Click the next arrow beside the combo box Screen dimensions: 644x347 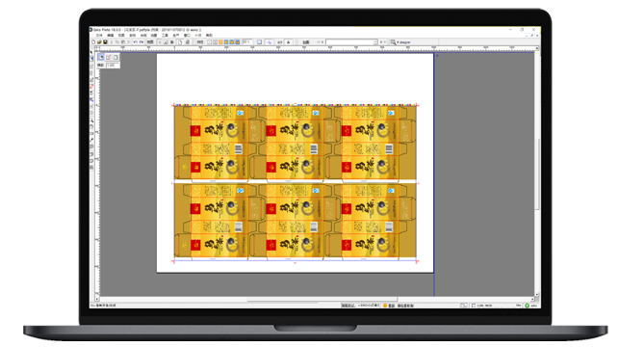[x=381, y=42]
